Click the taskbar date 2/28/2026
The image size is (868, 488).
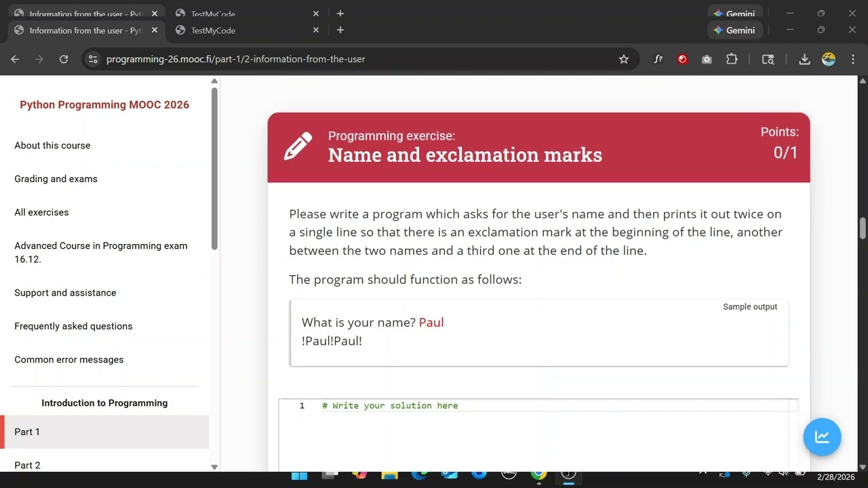(x=836, y=477)
